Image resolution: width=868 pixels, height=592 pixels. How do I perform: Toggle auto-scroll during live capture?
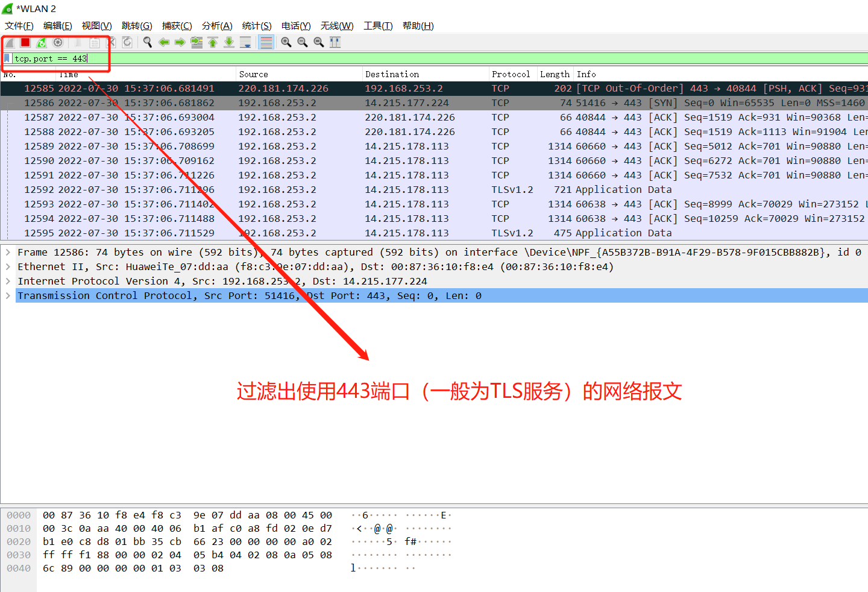click(245, 42)
